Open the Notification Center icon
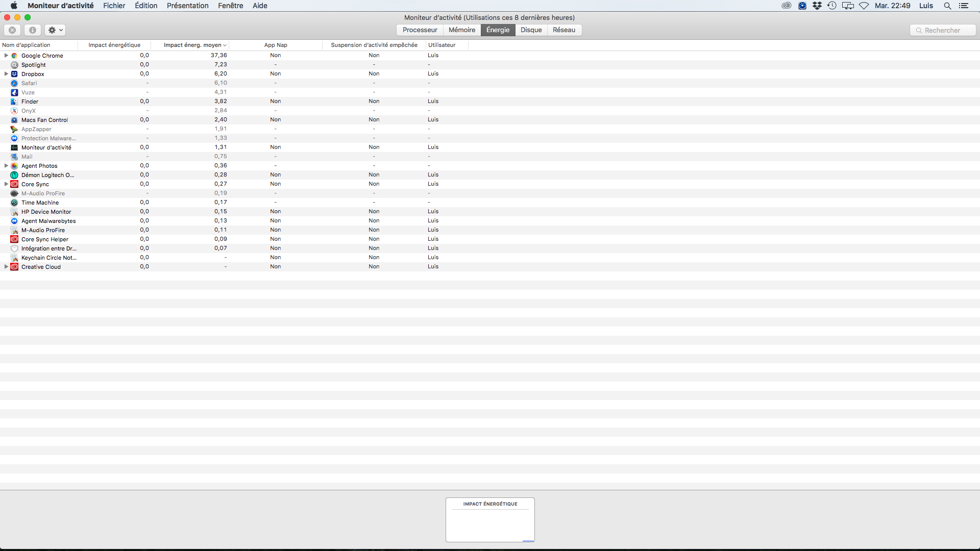This screenshot has width=980, height=551. click(x=964, y=6)
